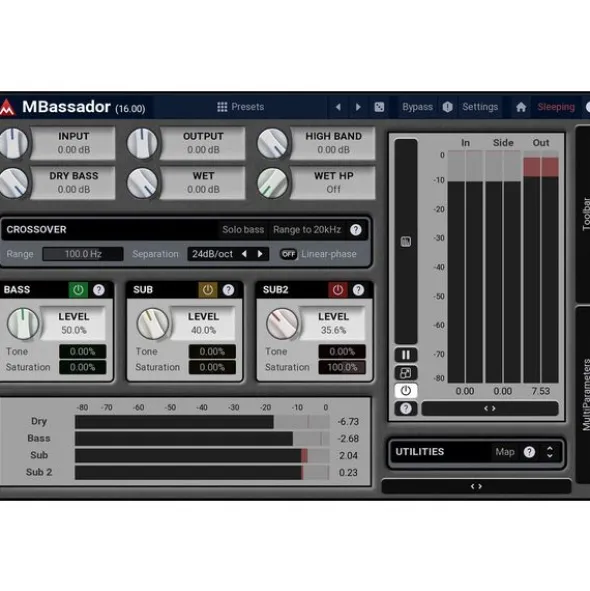Viewport: 590px width, 591px height.
Task: Toggle the SUB generator power button
Action: [x=208, y=290]
